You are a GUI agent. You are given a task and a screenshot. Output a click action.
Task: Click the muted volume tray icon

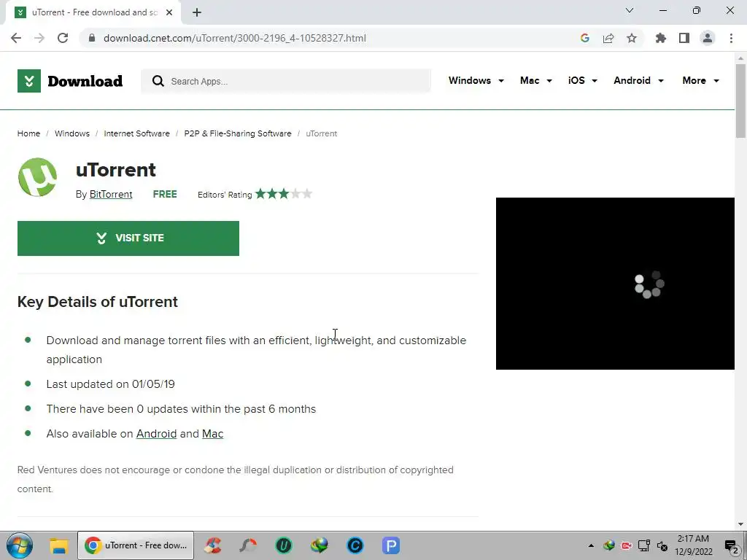662,545
